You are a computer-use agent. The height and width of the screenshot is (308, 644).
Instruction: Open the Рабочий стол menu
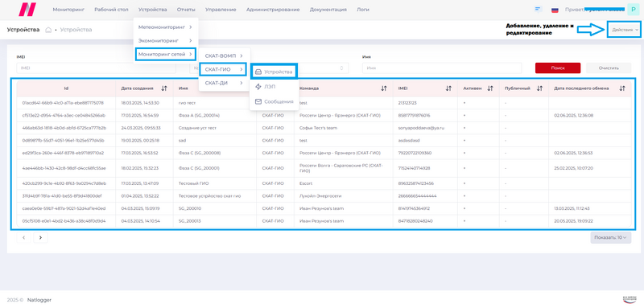point(111,10)
